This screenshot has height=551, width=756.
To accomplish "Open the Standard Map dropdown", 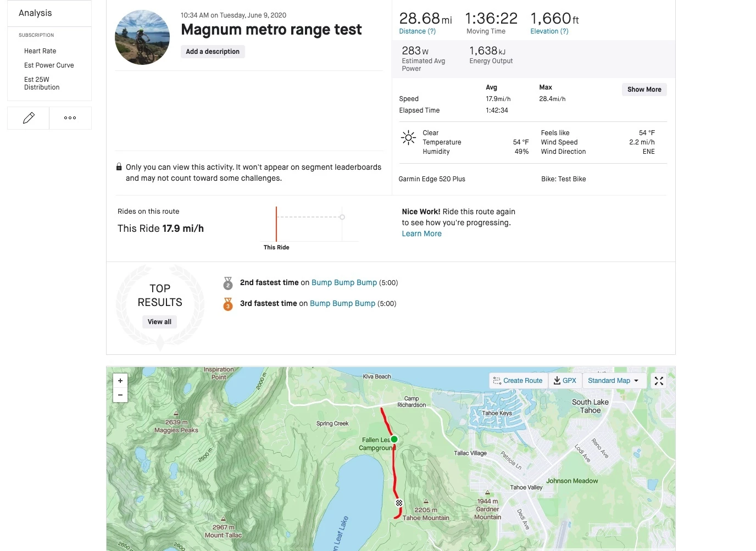I will [x=613, y=381].
